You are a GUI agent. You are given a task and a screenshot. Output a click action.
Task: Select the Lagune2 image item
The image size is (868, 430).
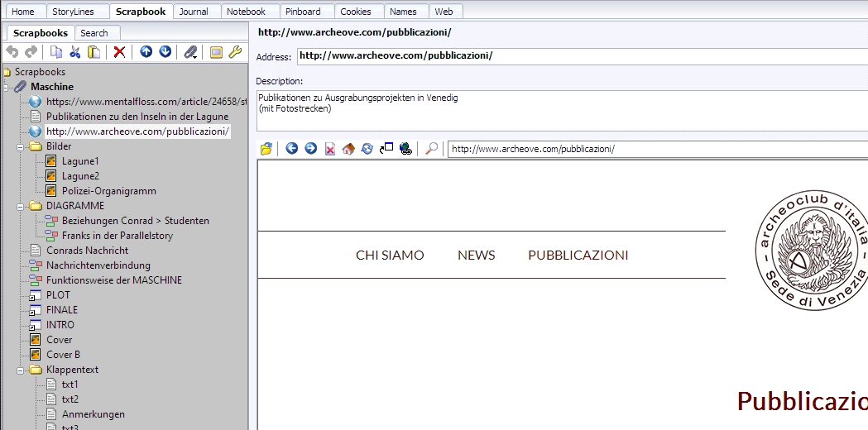tap(80, 176)
